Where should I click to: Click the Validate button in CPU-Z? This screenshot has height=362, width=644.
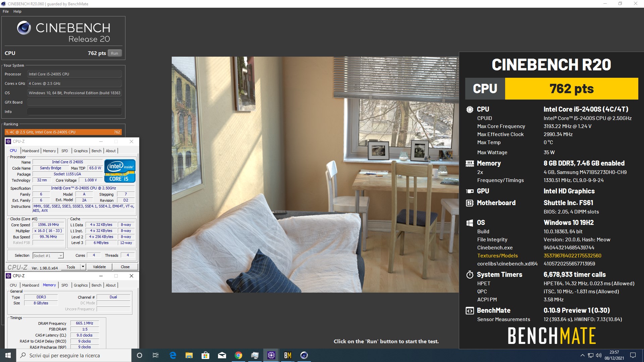99,267
